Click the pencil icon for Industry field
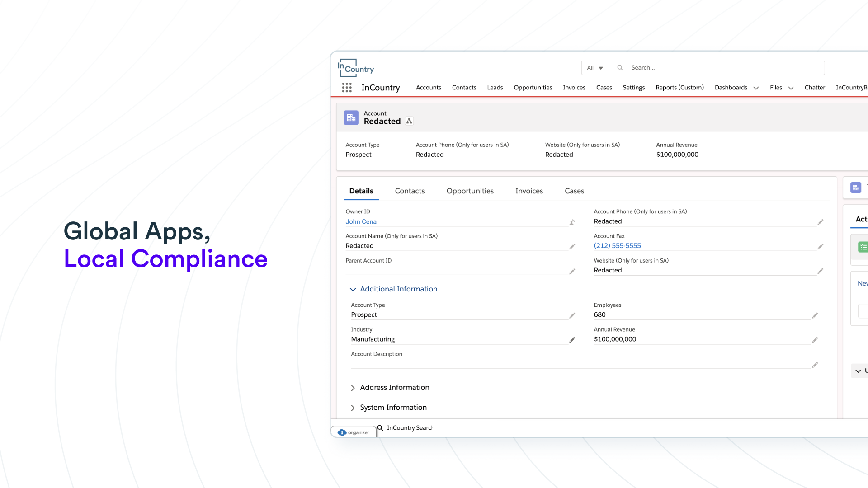Screen dimensions: 868x488 tap(572, 340)
